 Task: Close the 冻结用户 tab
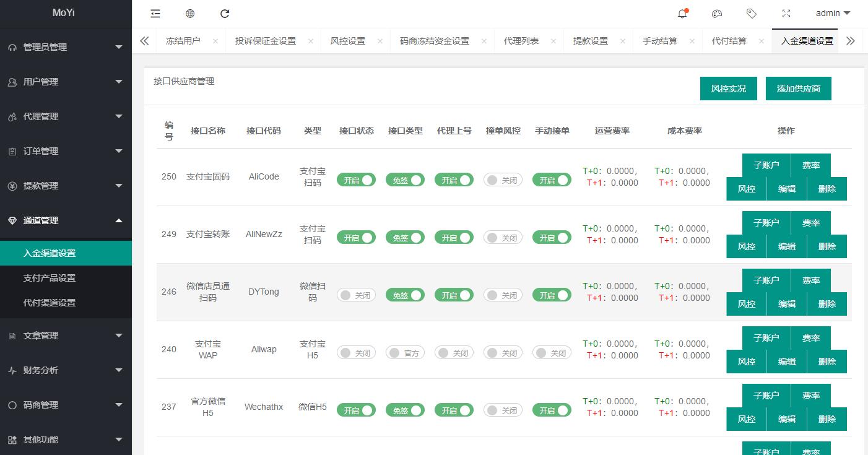pyautogui.click(x=215, y=41)
